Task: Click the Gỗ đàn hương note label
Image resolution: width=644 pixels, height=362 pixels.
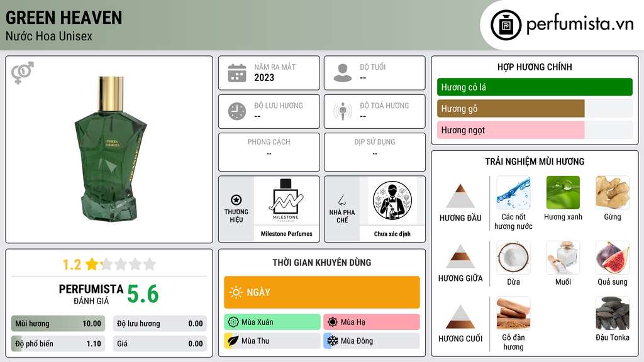Action: pos(513,342)
